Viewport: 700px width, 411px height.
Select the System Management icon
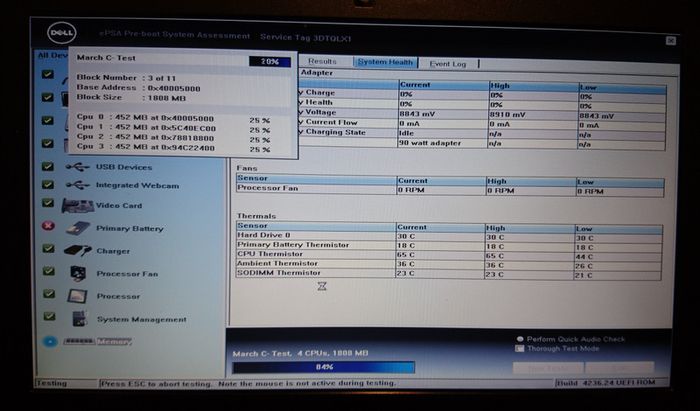click(x=79, y=319)
